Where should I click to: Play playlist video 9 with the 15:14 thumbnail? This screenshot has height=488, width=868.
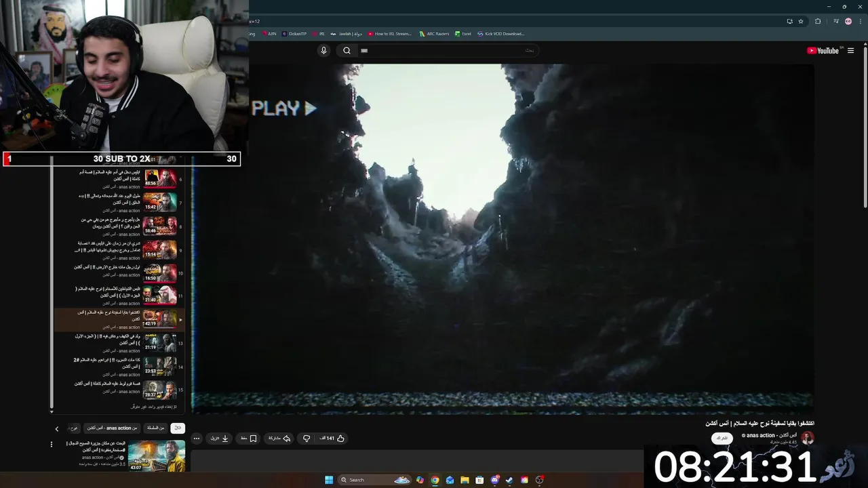pos(160,249)
